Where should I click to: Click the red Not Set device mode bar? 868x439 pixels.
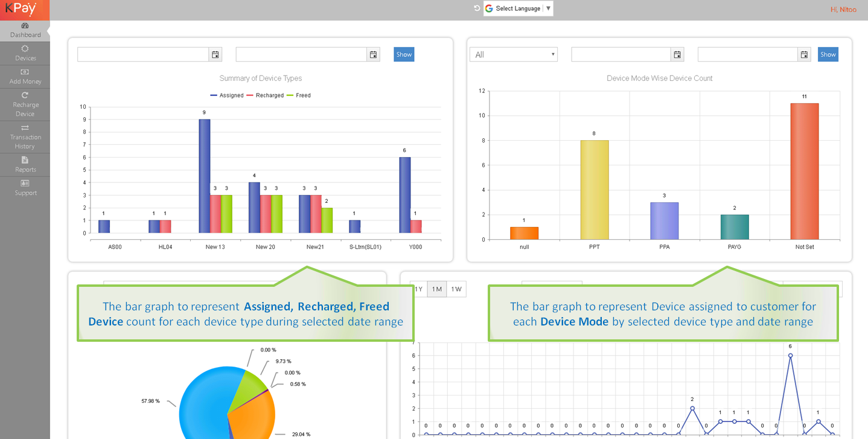pyautogui.click(x=805, y=171)
